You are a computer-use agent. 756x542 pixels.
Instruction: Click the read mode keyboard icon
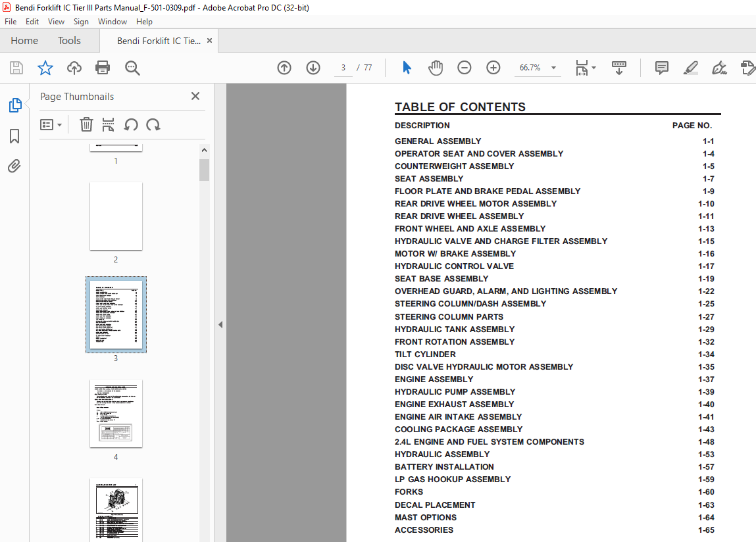[619, 68]
